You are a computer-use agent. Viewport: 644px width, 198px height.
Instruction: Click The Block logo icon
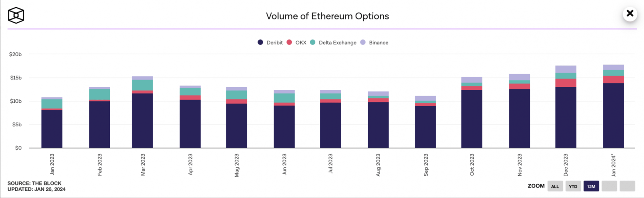[16, 16]
